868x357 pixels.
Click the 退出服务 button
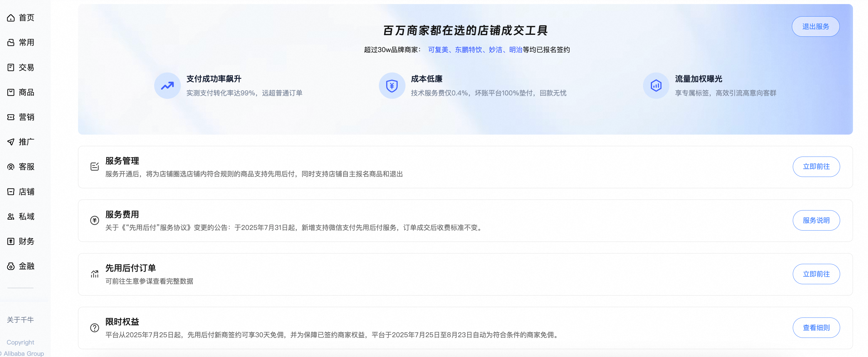(x=815, y=27)
